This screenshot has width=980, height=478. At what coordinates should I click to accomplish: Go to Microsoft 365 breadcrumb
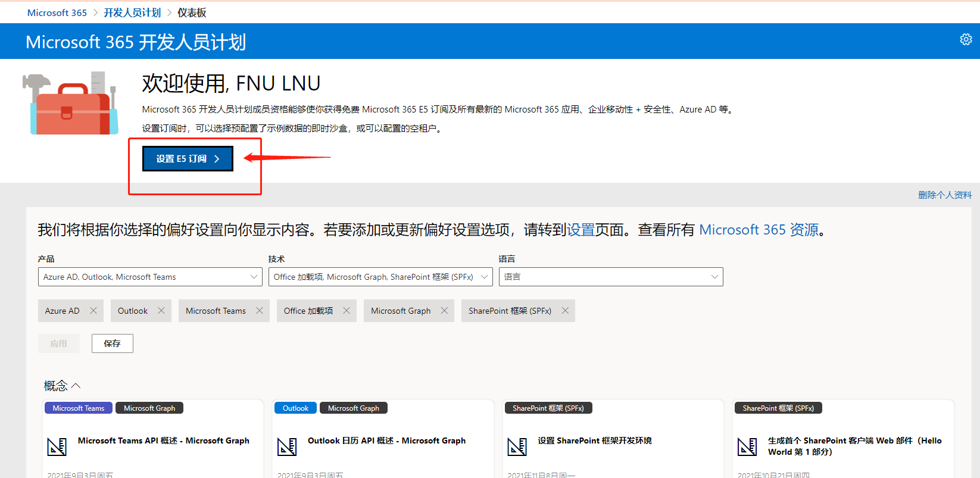[x=57, y=13]
